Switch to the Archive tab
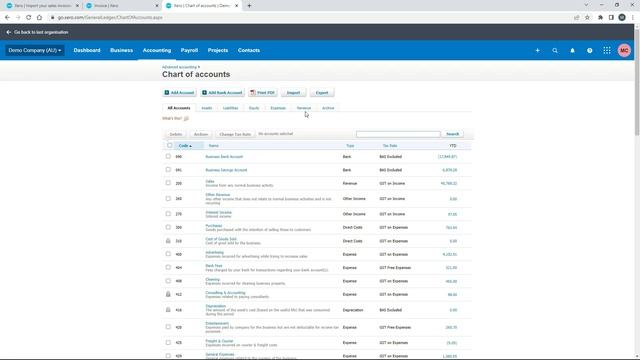The height and width of the screenshot is (360, 640). (328, 108)
